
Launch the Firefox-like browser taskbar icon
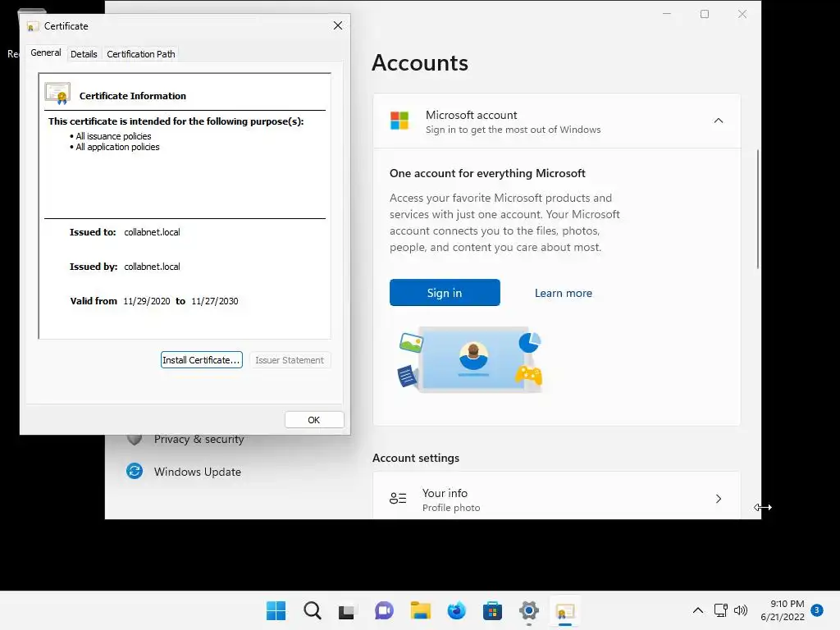coord(456,610)
